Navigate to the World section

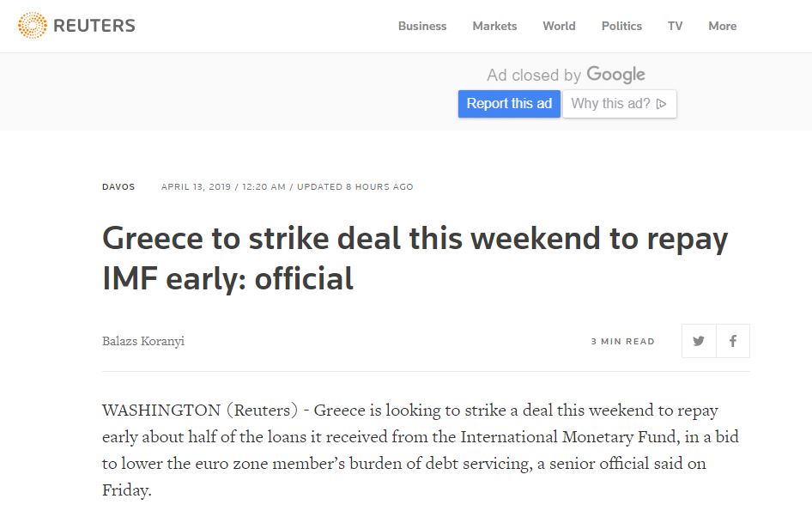tap(559, 26)
